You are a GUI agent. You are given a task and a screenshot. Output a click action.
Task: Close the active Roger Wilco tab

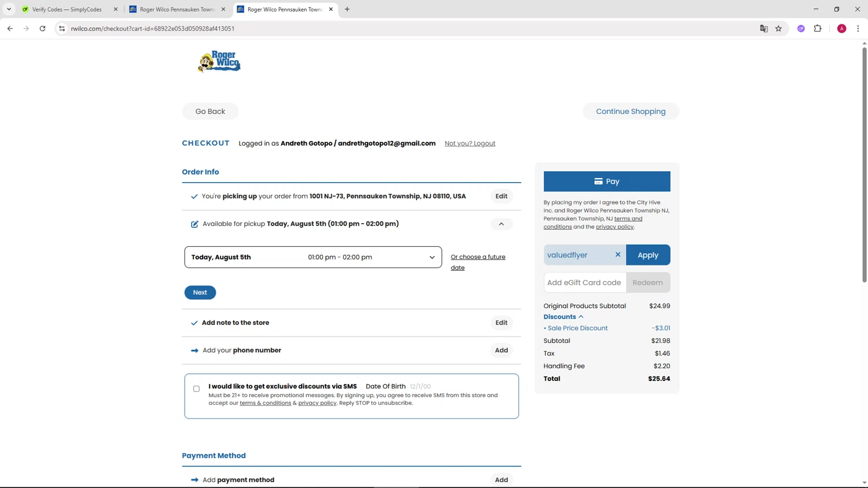point(331,9)
